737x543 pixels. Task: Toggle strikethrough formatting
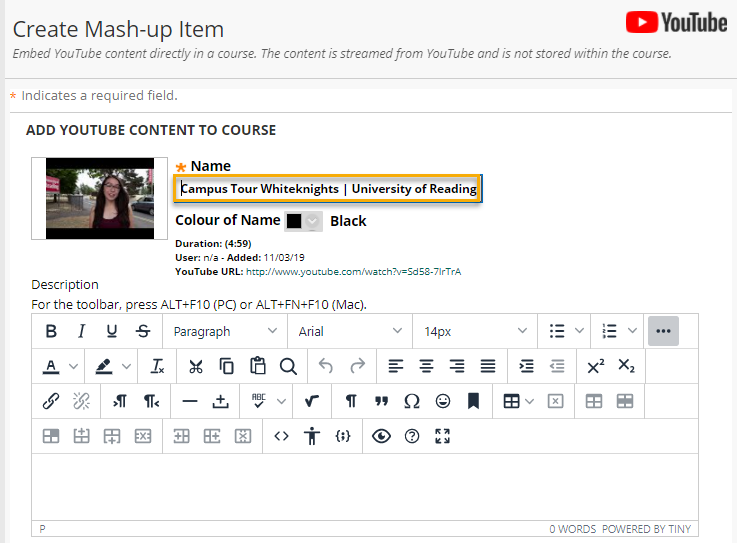pos(143,331)
